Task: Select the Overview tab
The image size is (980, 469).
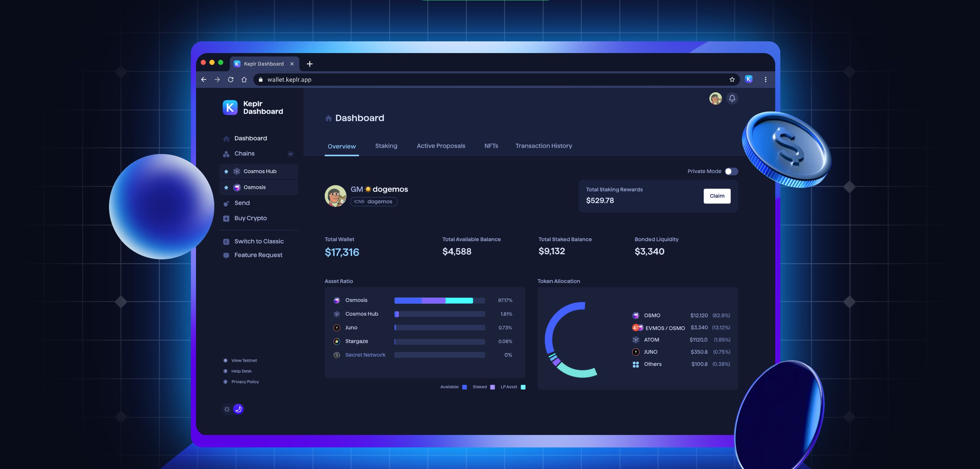Action: [342, 147]
